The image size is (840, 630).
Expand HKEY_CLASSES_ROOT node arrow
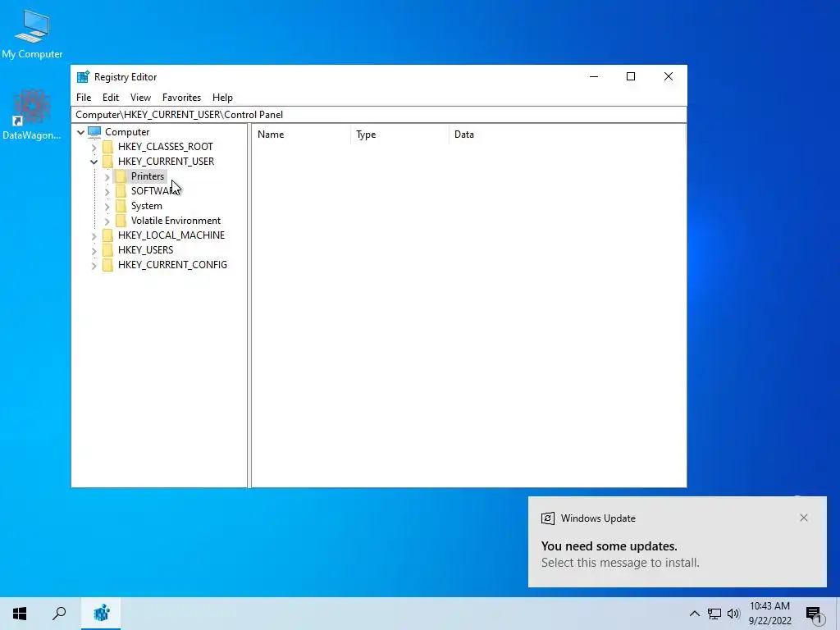[x=94, y=148]
